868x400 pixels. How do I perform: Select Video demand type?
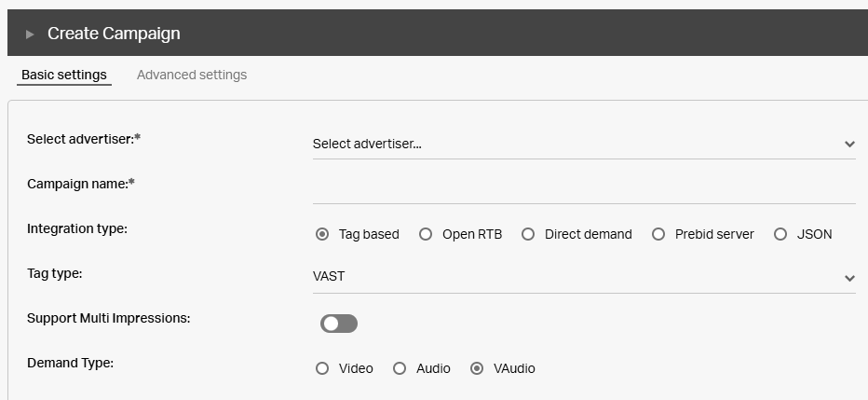(322, 368)
